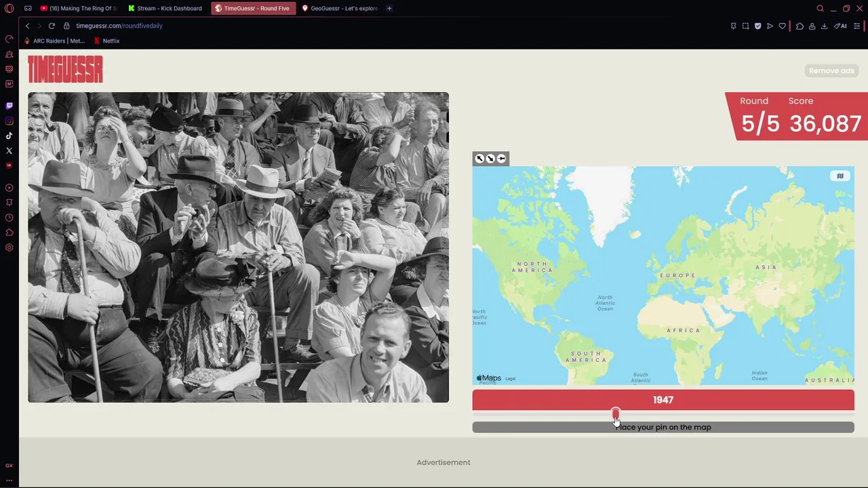This screenshot has width=868, height=488.
Task: Open Twitch in the sidebar
Action: [9, 106]
